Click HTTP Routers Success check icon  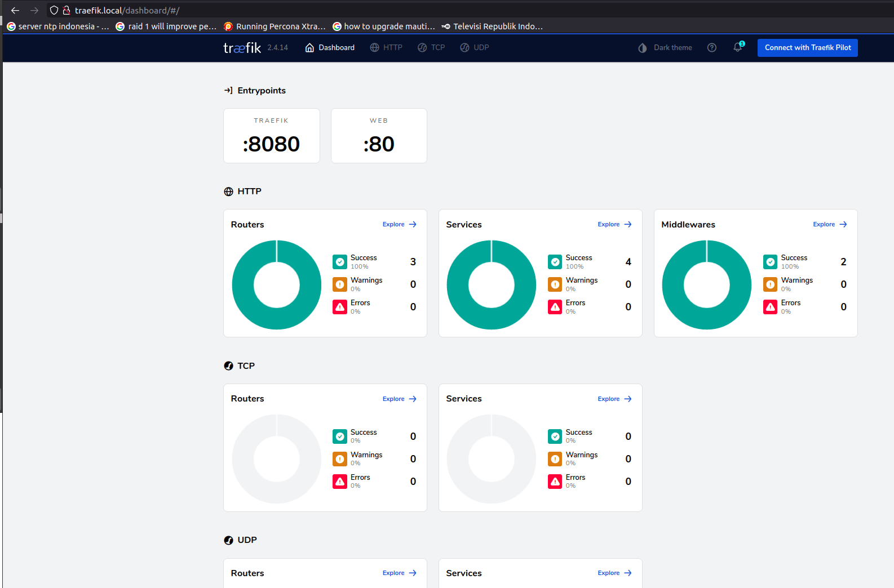click(340, 262)
